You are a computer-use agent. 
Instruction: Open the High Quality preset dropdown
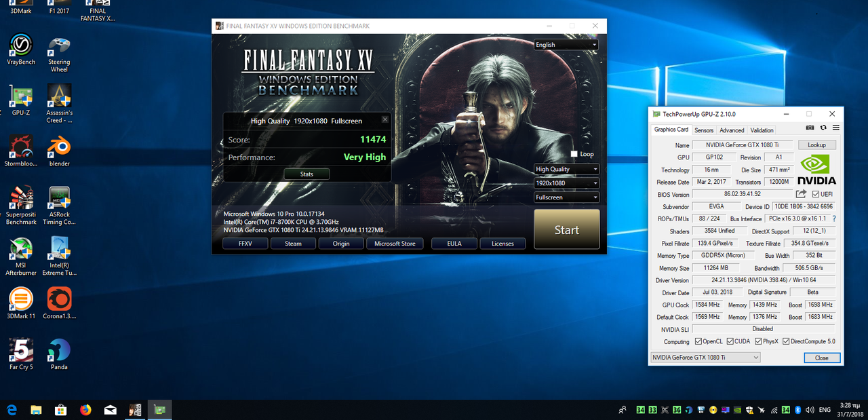(566, 169)
